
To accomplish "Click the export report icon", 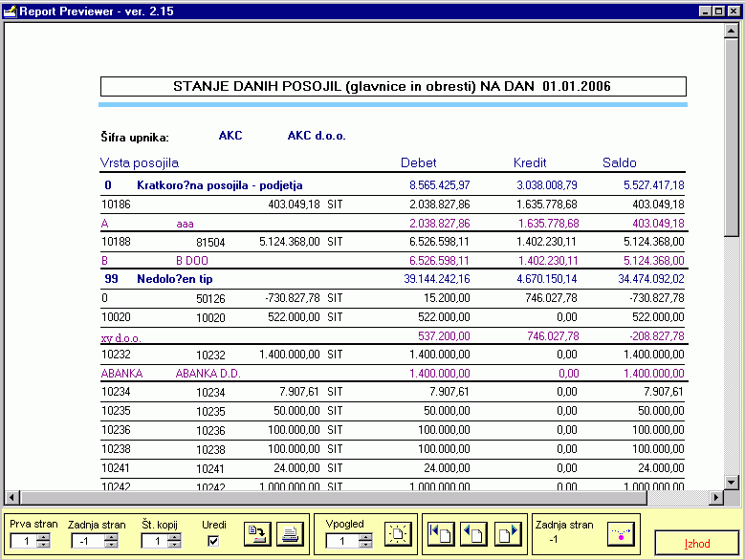I will [257, 534].
